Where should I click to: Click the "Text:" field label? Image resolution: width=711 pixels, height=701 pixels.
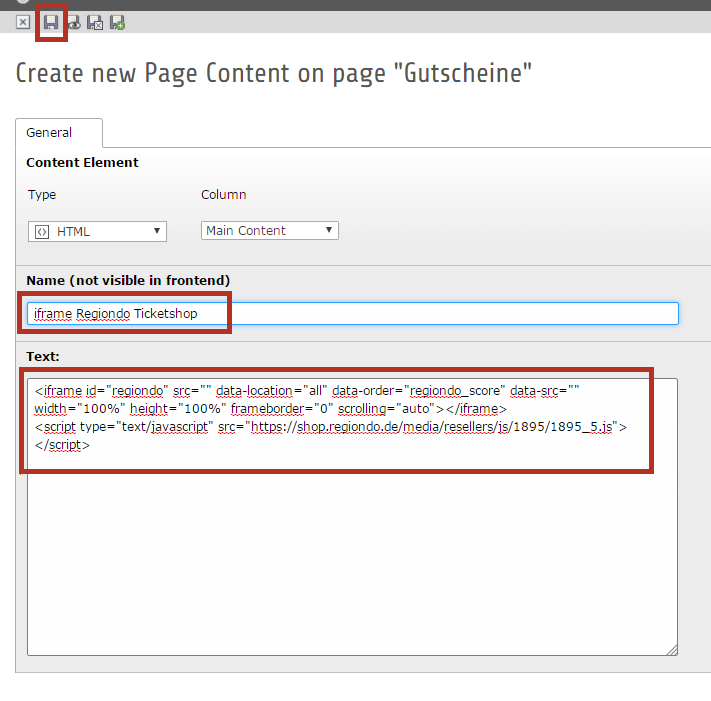pos(43,356)
